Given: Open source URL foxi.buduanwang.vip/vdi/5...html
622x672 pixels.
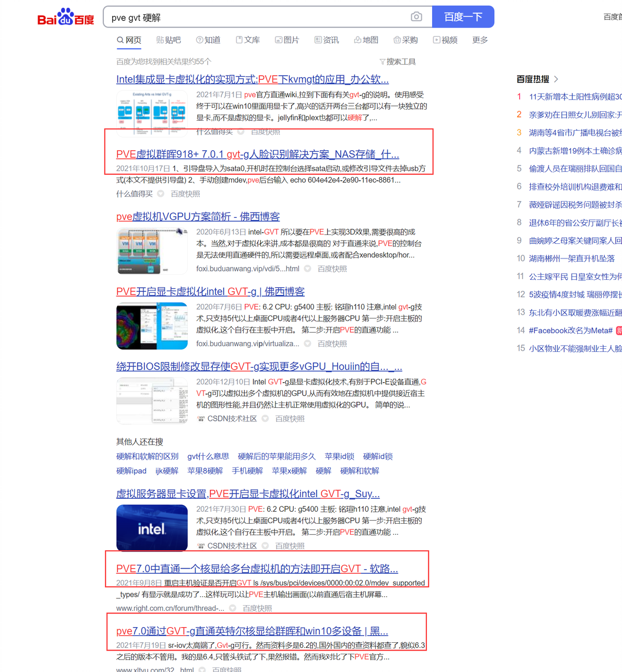Looking at the screenshot, I should (248, 269).
